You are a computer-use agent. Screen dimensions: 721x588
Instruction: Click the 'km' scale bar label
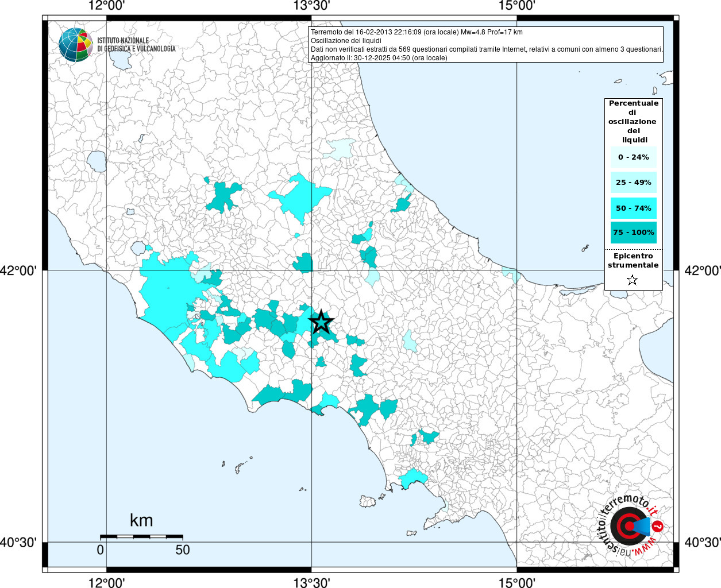[141, 520]
